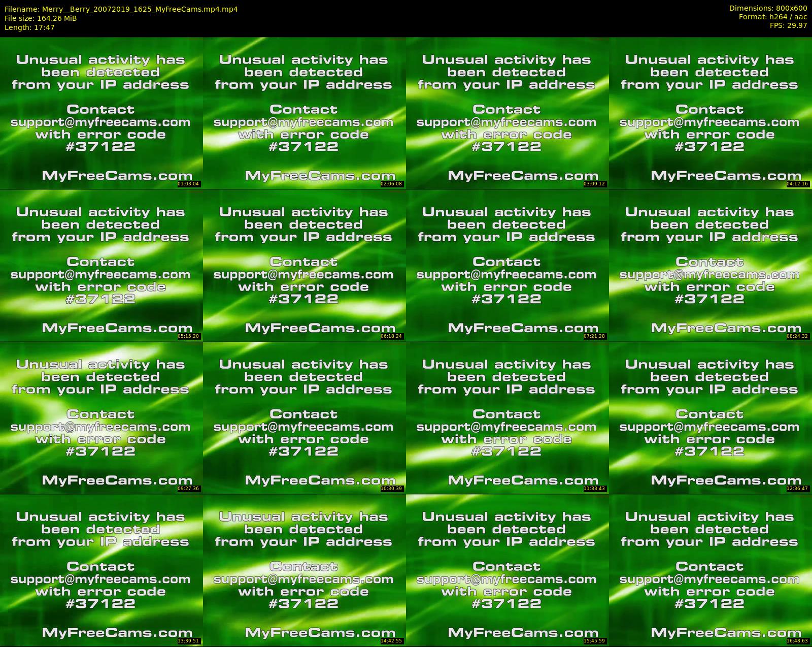Click the 'Format: h264 / aac' text
Screen dimensions: 812x647
pos(773,17)
